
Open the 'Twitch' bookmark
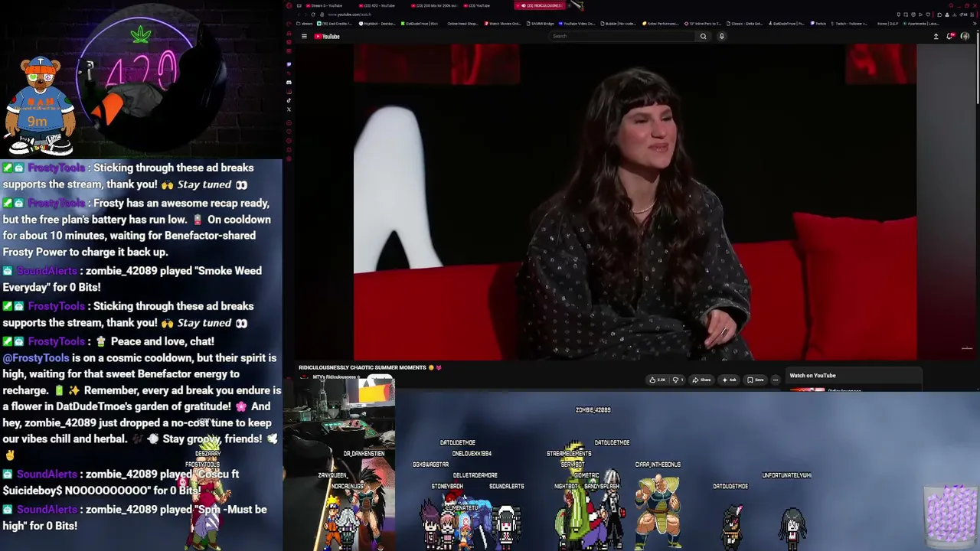coord(818,24)
